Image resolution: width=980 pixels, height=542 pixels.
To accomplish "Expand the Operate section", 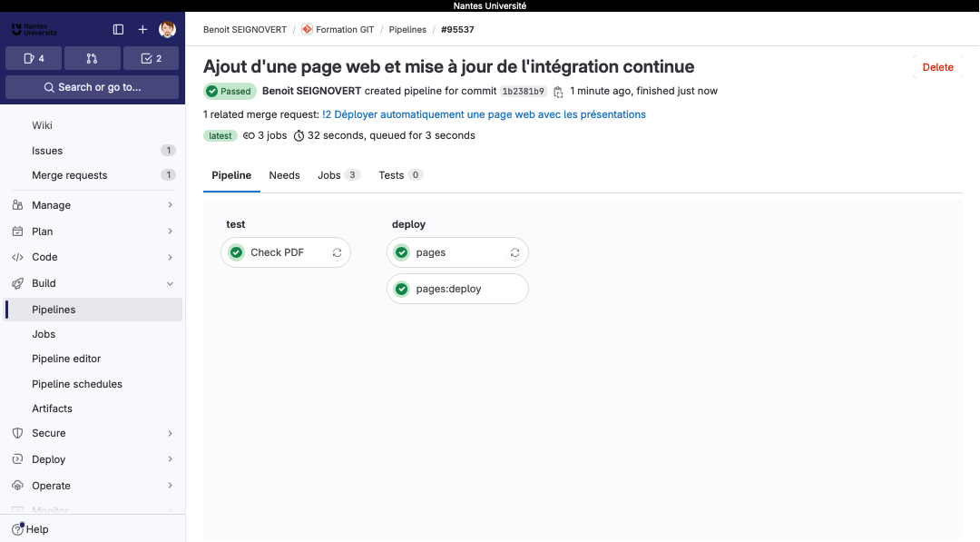I will [x=93, y=485].
